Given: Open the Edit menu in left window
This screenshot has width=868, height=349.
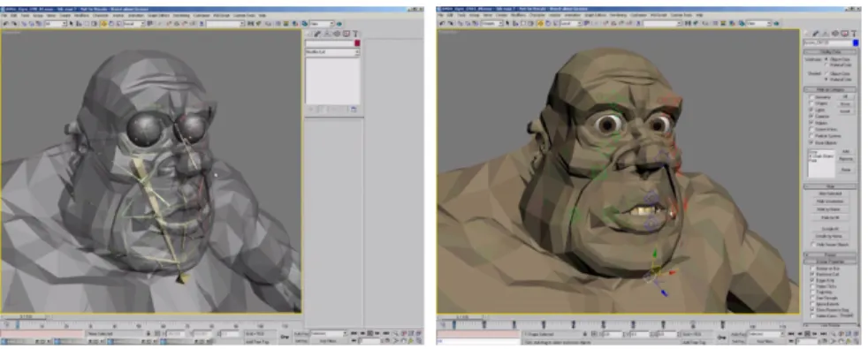Looking at the screenshot, I should [x=13, y=16].
